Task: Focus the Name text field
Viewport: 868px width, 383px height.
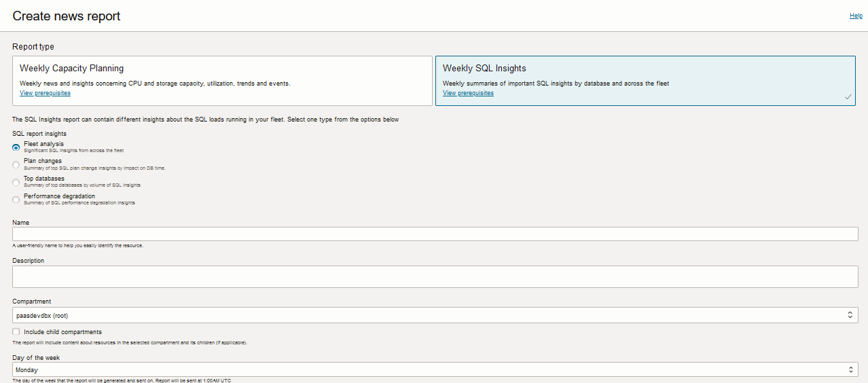Action: coord(435,234)
